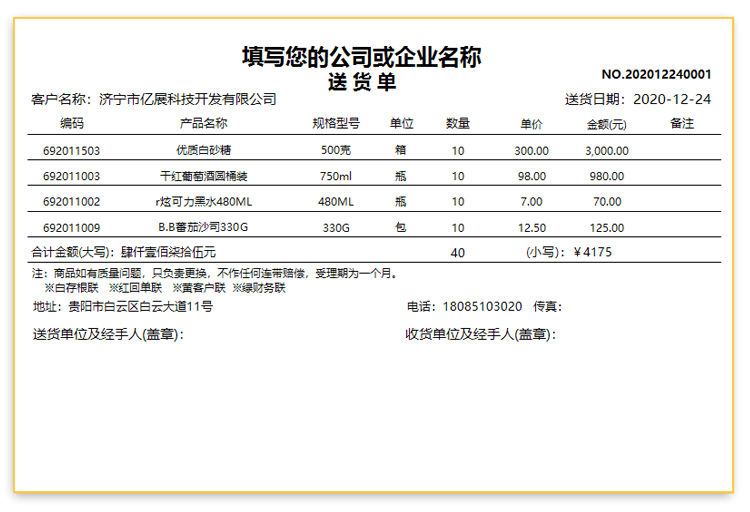The image size is (750, 512).
Task: Select the total amount ￥4175
Action: [x=592, y=252]
